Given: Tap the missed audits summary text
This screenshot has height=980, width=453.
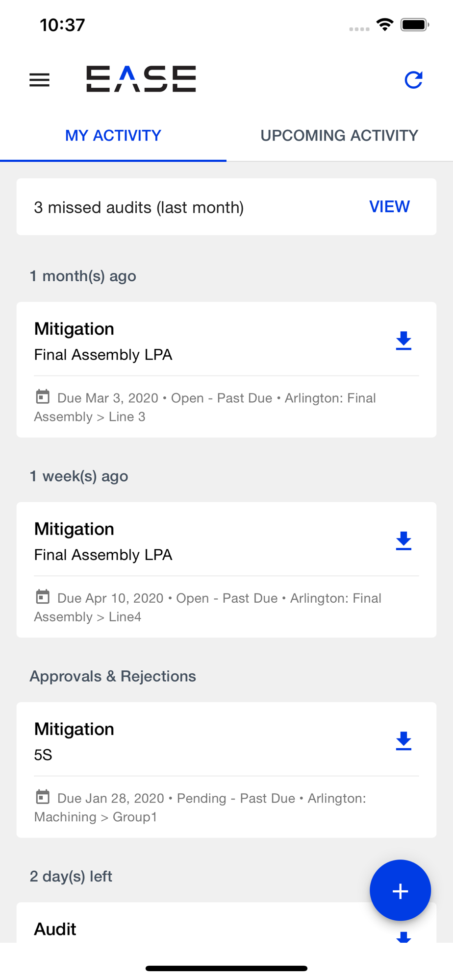Looking at the screenshot, I should [x=139, y=207].
